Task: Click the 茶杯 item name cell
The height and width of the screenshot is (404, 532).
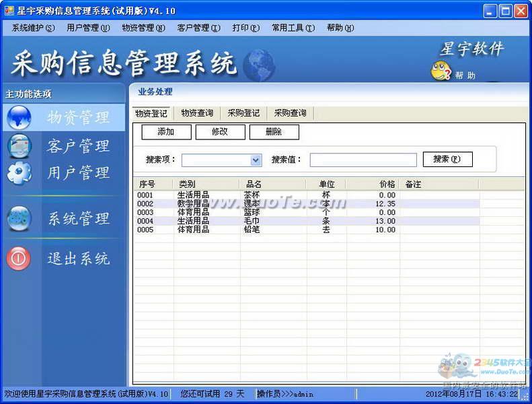Action: pyautogui.click(x=252, y=195)
